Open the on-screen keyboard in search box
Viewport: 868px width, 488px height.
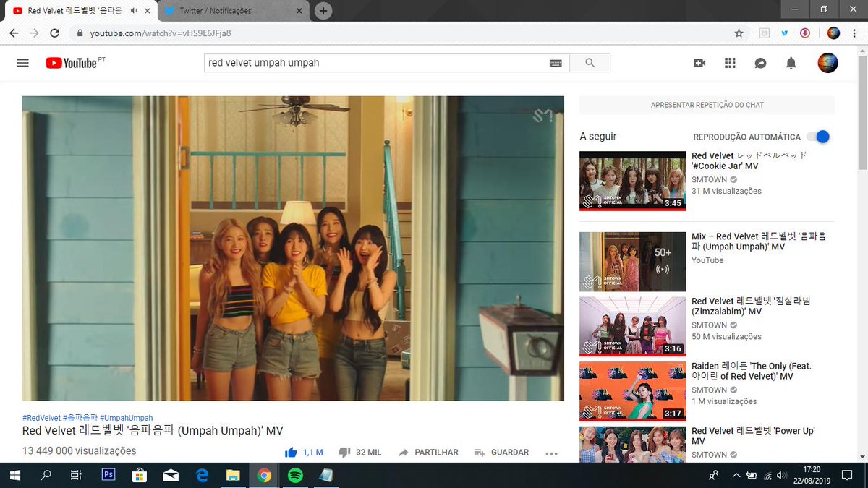click(x=556, y=63)
